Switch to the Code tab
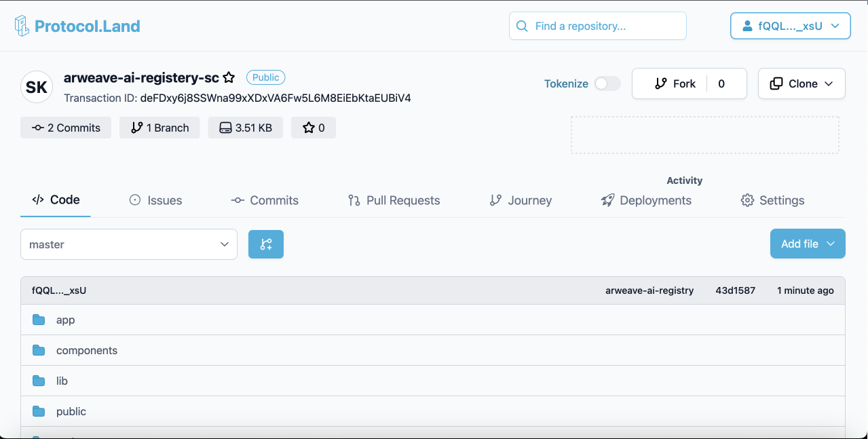The image size is (868, 439). point(56,200)
